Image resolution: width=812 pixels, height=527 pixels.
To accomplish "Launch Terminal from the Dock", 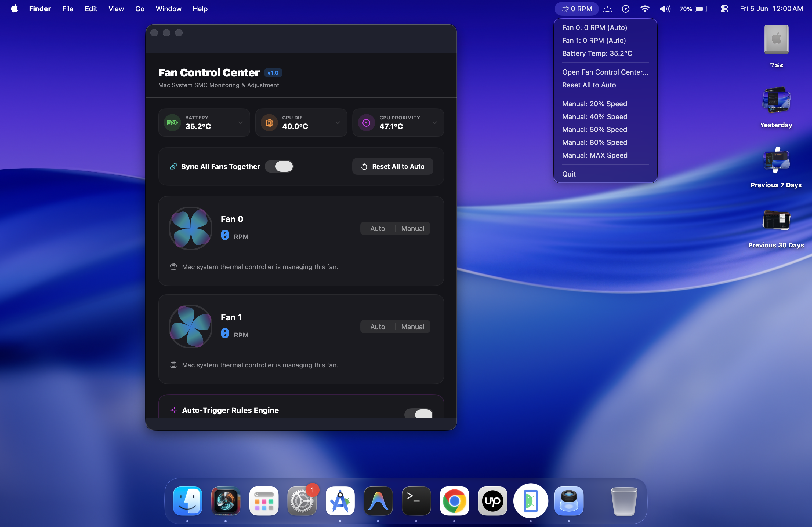I will tap(416, 501).
